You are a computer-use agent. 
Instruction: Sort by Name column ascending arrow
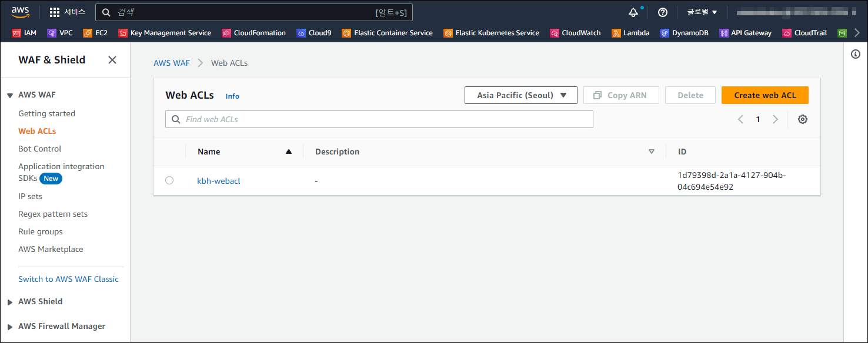click(x=288, y=152)
